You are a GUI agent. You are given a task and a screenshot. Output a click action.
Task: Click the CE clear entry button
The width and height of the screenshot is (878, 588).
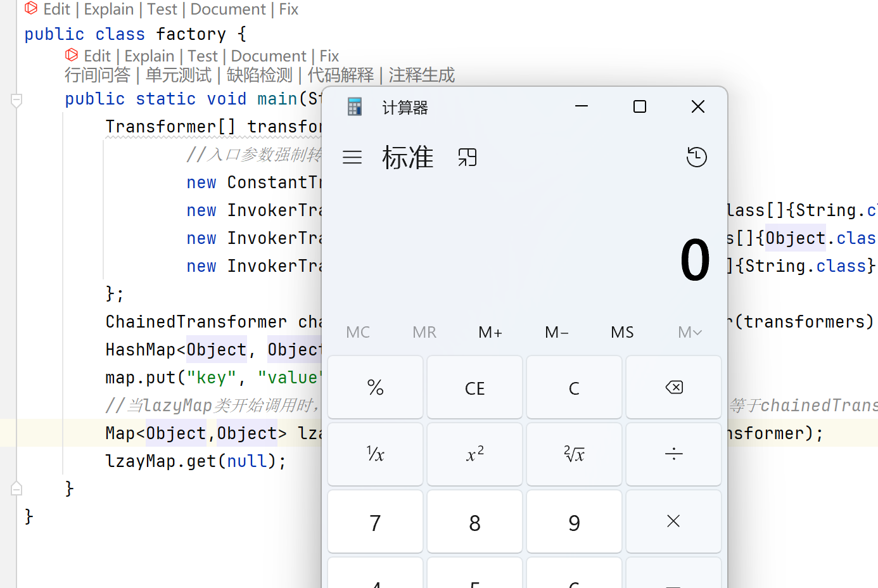coord(474,388)
